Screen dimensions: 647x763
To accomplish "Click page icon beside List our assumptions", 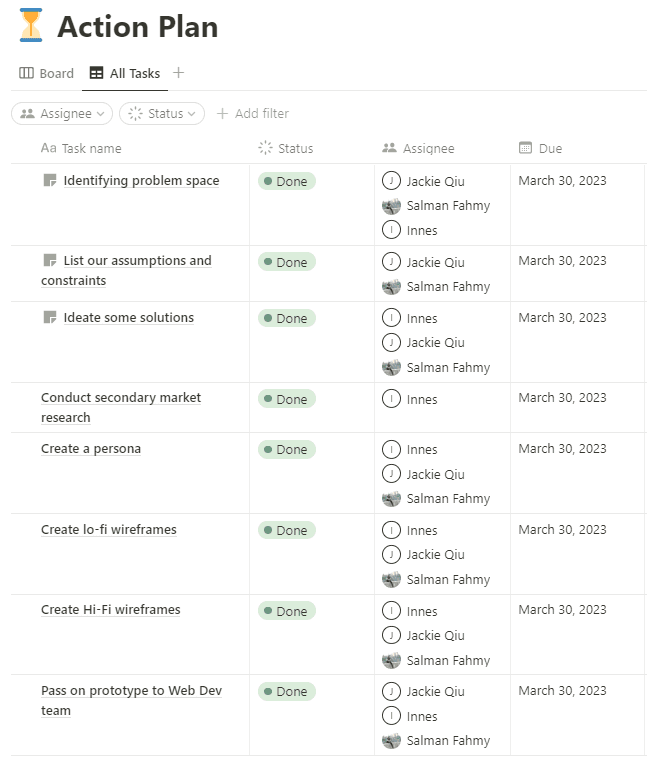I will [x=50, y=261].
